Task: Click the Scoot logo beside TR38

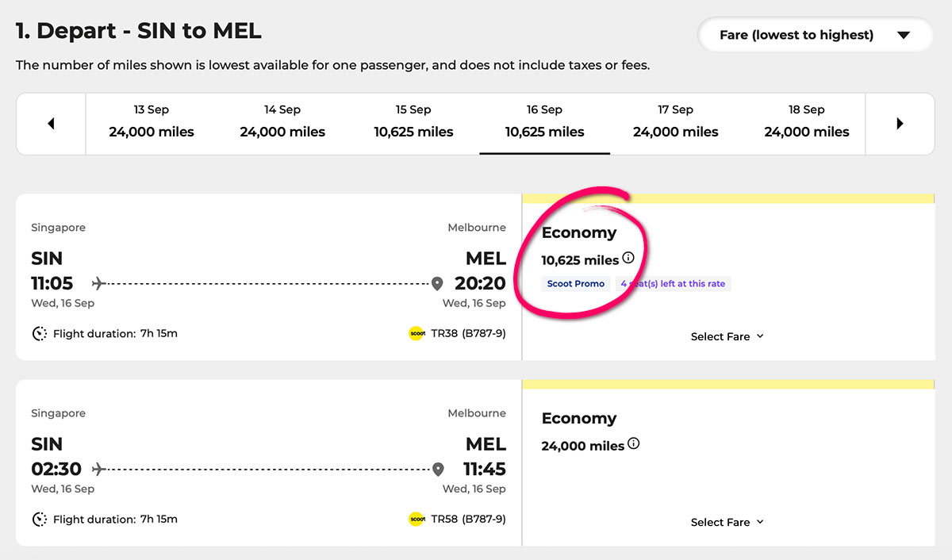Action: [x=417, y=334]
